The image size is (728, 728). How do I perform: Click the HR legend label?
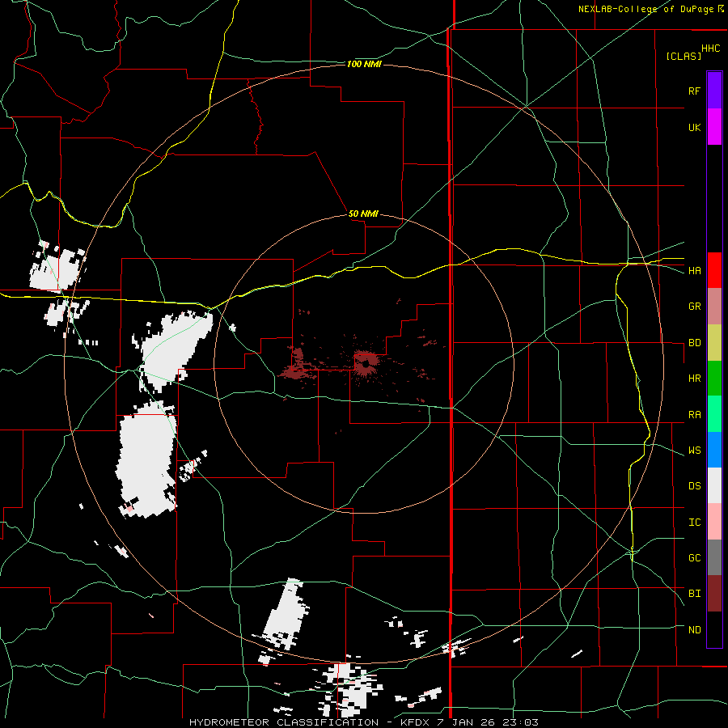click(x=694, y=379)
